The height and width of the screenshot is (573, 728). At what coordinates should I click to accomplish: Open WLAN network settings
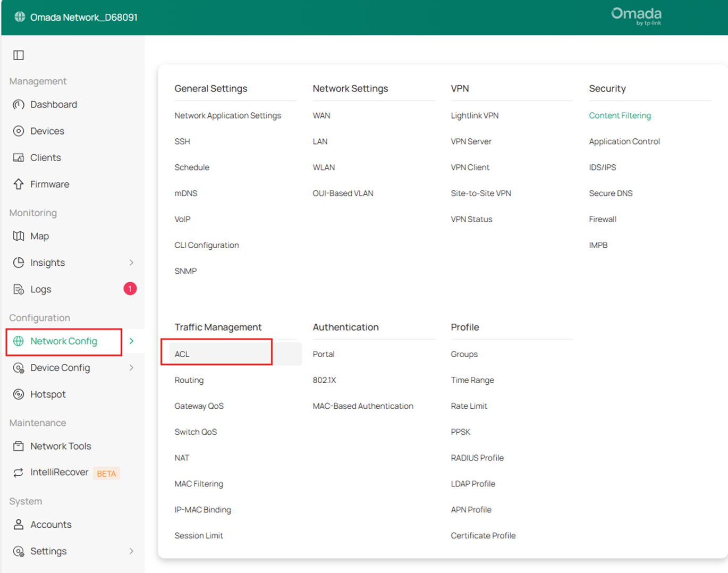[324, 167]
